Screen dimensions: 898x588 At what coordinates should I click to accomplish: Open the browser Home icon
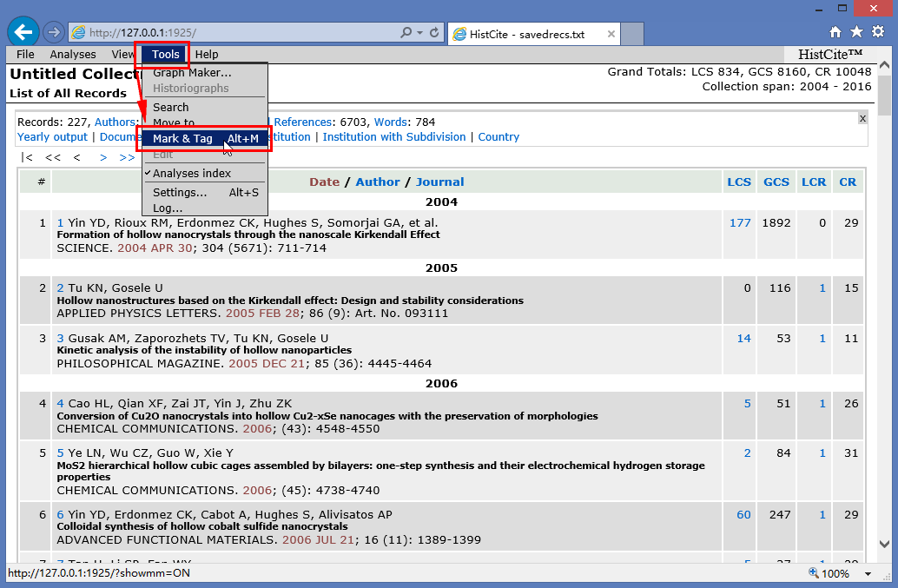point(835,32)
